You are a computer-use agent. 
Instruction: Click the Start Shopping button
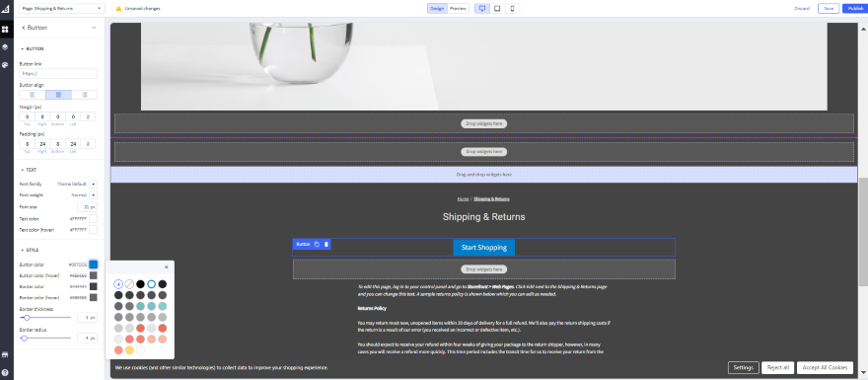click(x=484, y=248)
